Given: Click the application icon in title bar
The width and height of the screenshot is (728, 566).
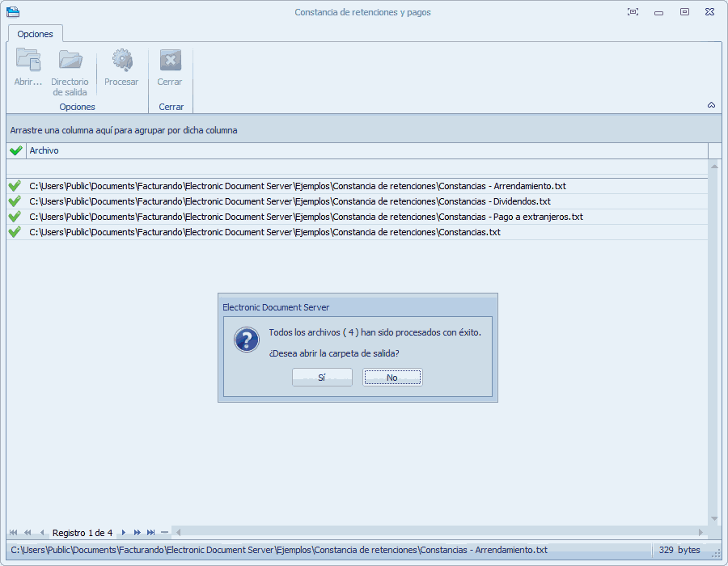Looking at the screenshot, I should (x=13, y=12).
